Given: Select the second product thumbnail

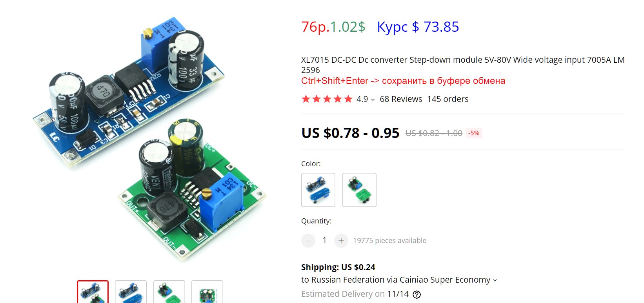Looking at the screenshot, I should point(131,292).
